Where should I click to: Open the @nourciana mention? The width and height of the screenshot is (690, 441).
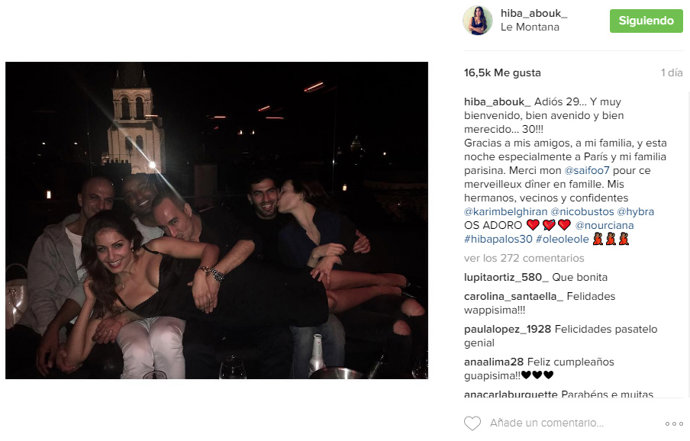[x=605, y=225]
